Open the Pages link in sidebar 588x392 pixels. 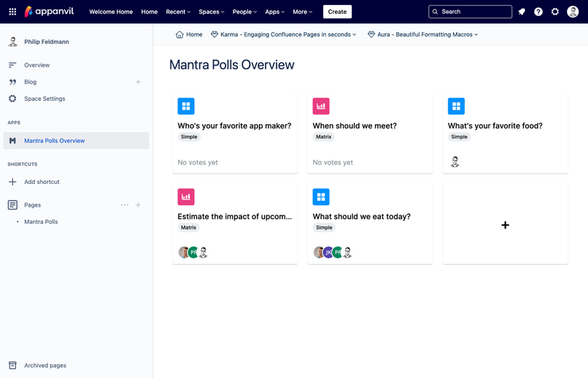(33, 205)
